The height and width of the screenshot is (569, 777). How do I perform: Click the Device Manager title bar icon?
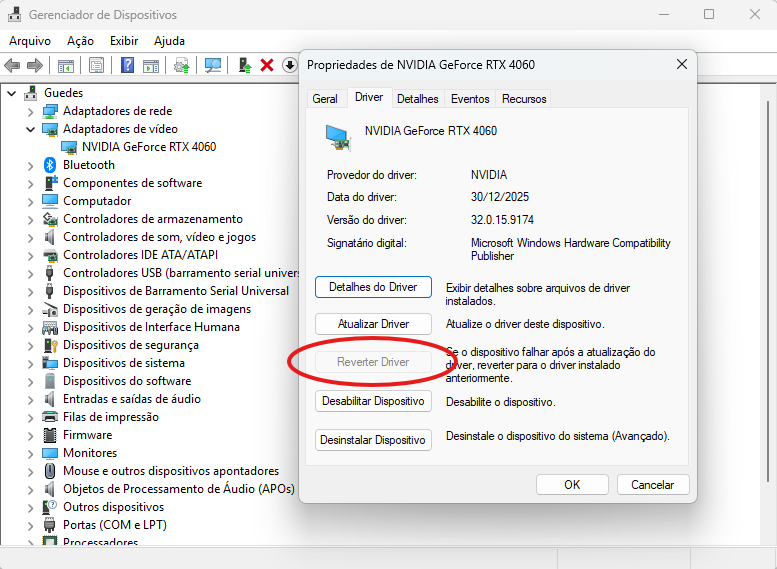click(14, 14)
